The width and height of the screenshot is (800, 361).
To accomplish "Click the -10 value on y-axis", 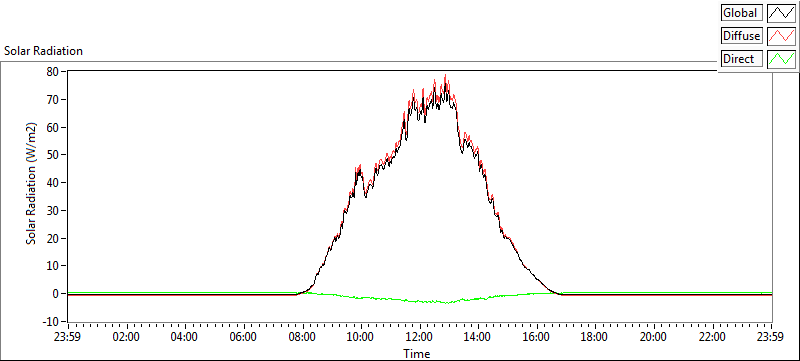I will pyautogui.click(x=50, y=321).
